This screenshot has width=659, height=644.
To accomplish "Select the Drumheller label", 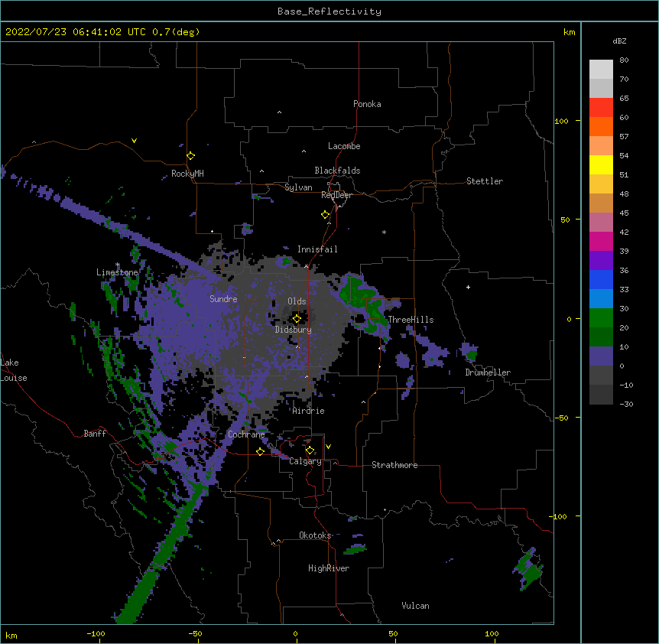I will (488, 372).
